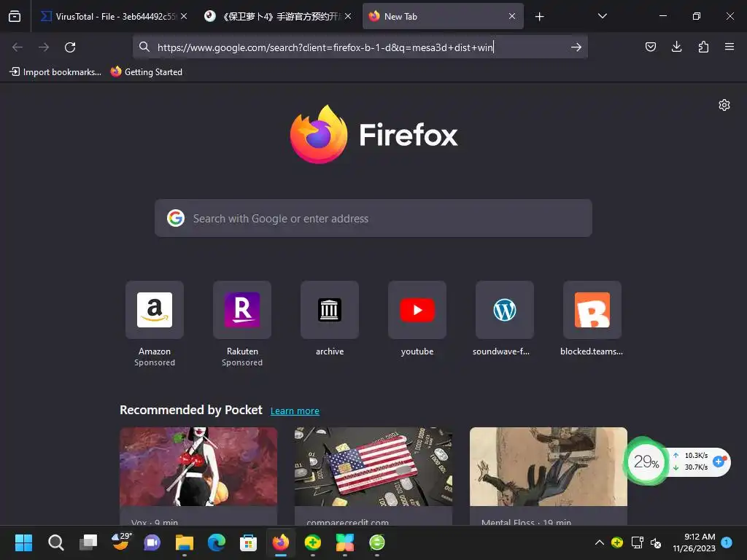Go back one page
The width and height of the screenshot is (747, 560).
pyautogui.click(x=18, y=47)
